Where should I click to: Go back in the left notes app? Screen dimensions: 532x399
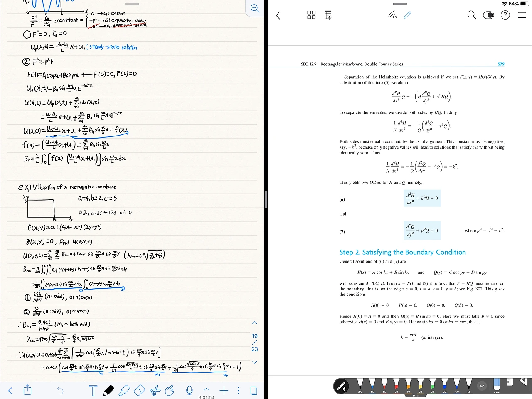pyautogui.click(x=11, y=390)
